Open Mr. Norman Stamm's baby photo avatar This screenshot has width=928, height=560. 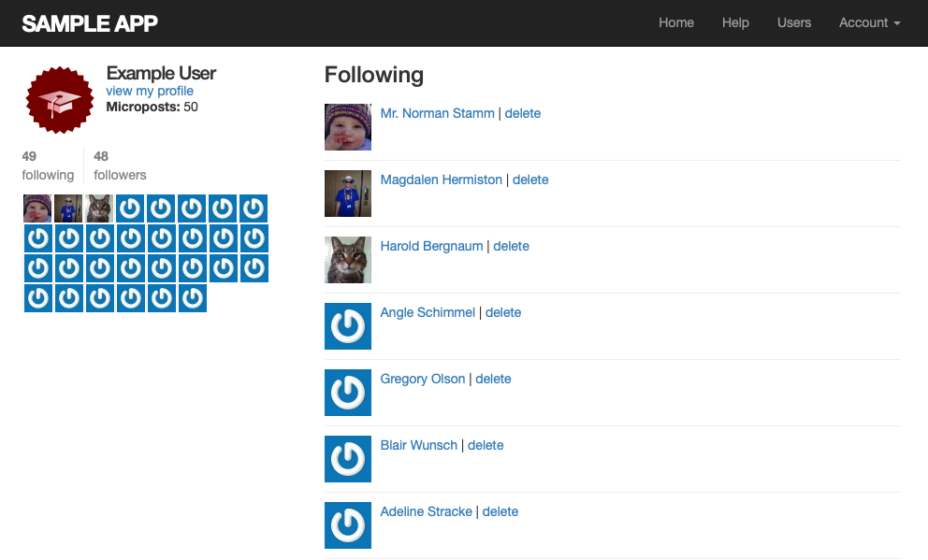pos(348,127)
